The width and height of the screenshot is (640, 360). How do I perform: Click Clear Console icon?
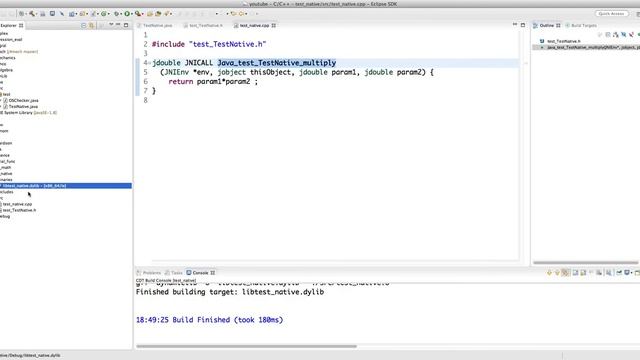[599, 273]
